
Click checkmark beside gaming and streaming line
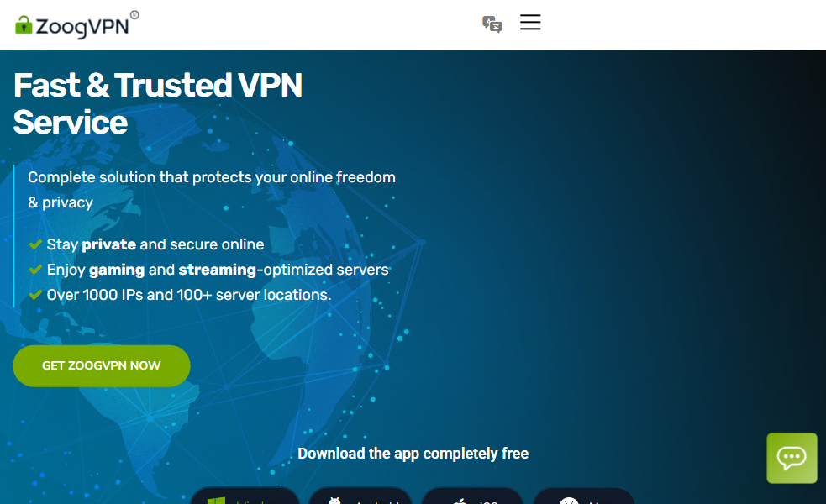click(35, 270)
